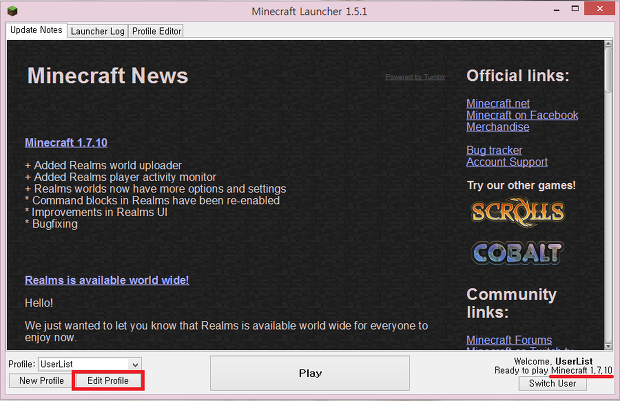Viewport: 620px width, 401px height.
Task: Open the Minecraft Forums link
Action: coord(509,340)
